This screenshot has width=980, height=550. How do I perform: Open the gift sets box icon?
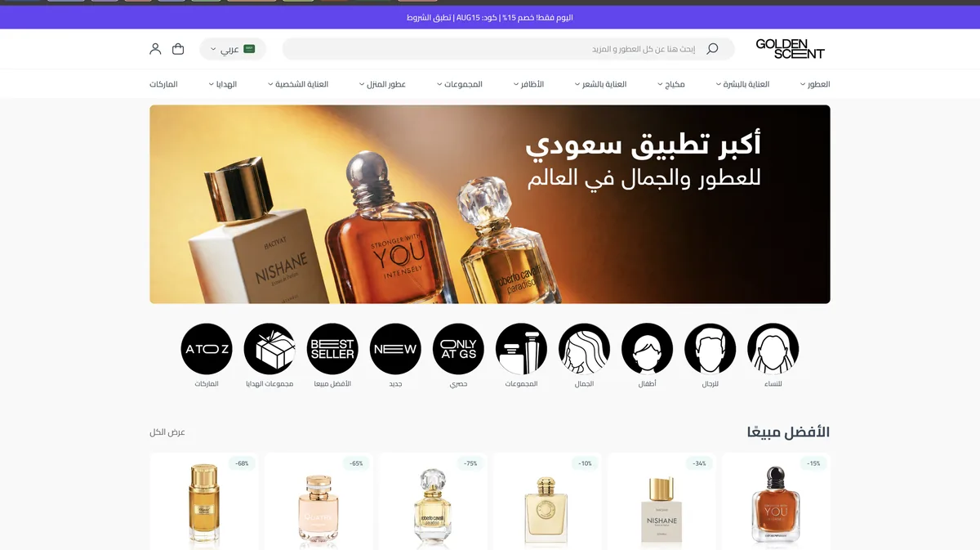tap(269, 349)
